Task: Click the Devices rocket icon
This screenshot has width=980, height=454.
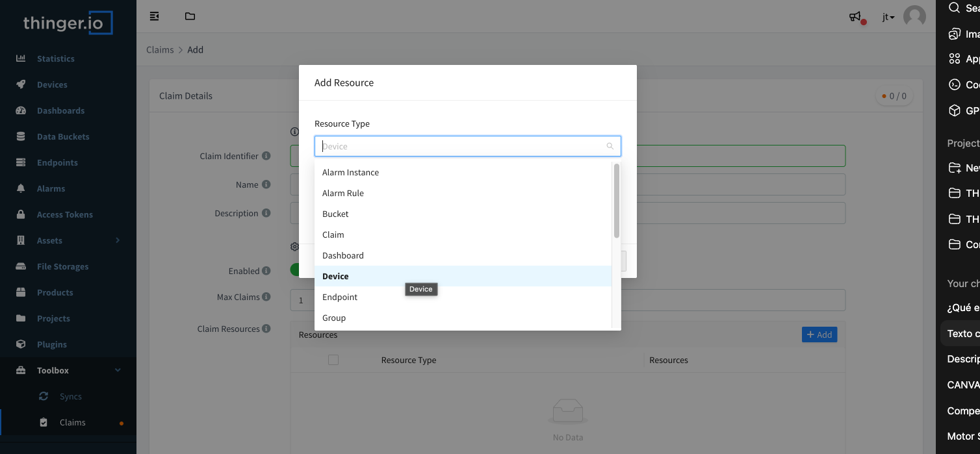Action: (21, 84)
